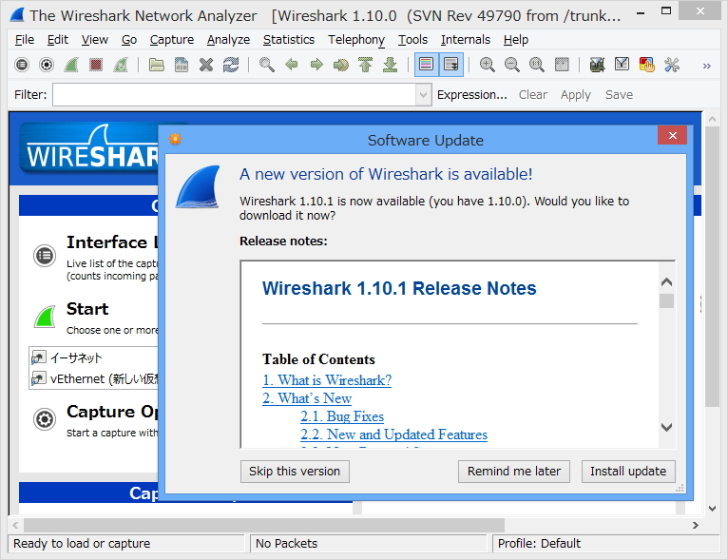The image size is (728, 560).
Task: Toggle packet colorizing toolbar button
Action: [426, 65]
